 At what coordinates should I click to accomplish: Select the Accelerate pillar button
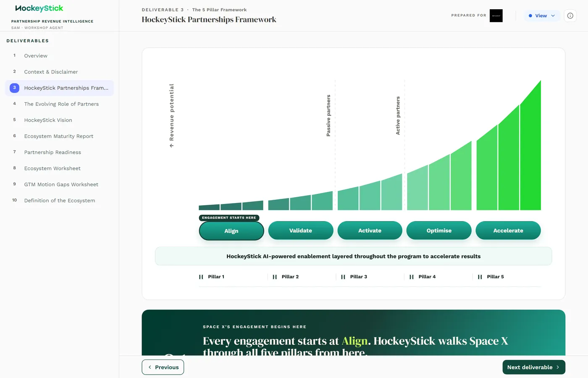508,230
